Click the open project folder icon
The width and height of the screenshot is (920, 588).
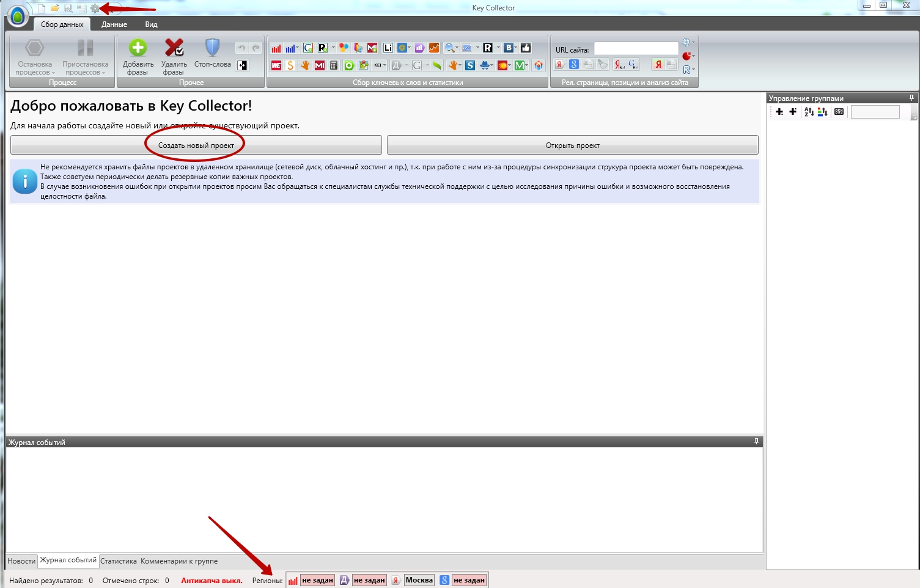55,9
